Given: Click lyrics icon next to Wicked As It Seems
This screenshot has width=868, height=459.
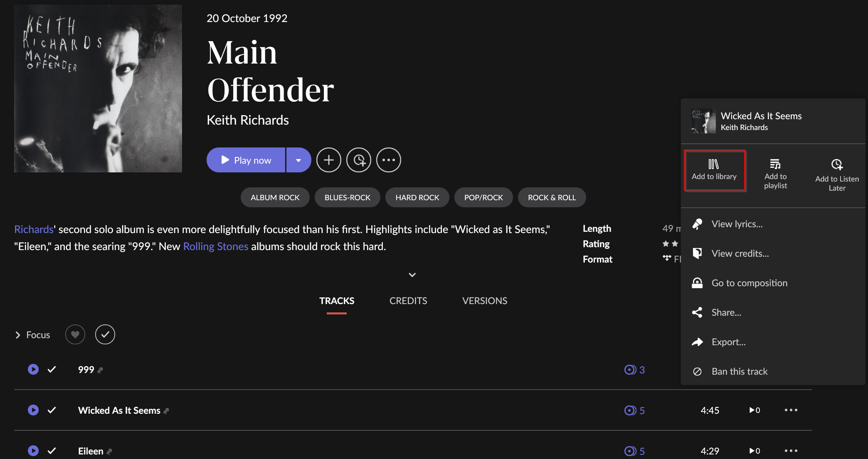Looking at the screenshot, I should click(166, 411).
